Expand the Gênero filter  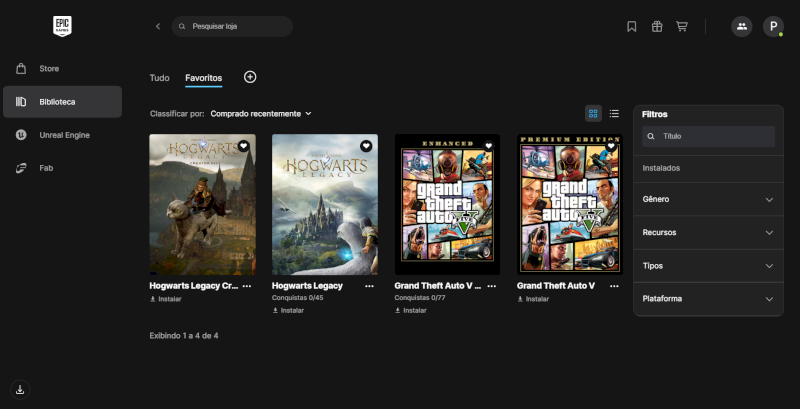coord(708,199)
